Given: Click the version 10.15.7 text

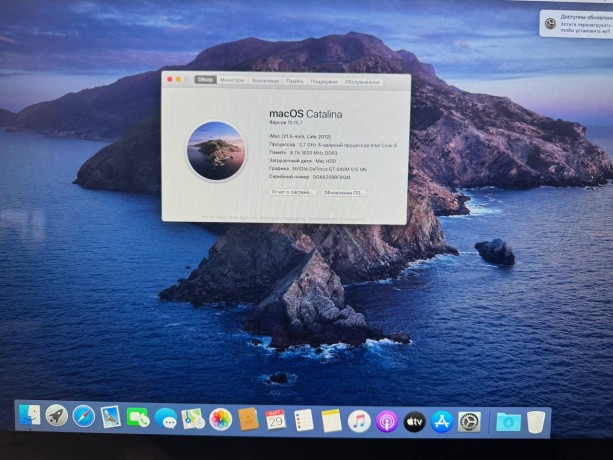Looking at the screenshot, I should pos(286,122).
